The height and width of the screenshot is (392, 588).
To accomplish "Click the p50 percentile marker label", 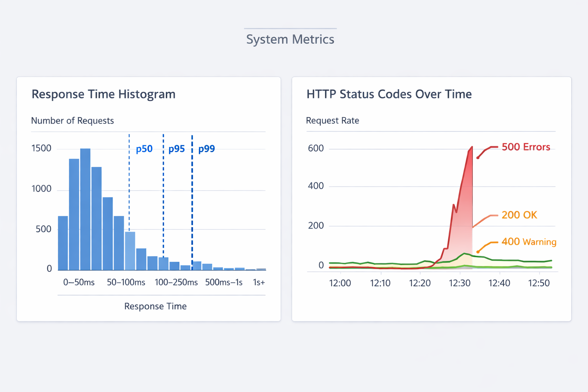I will click(x=144, y=149).
